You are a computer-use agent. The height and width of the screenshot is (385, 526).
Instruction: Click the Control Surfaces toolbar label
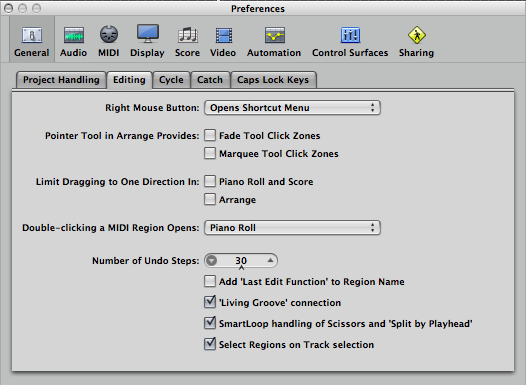click(350, 53)
